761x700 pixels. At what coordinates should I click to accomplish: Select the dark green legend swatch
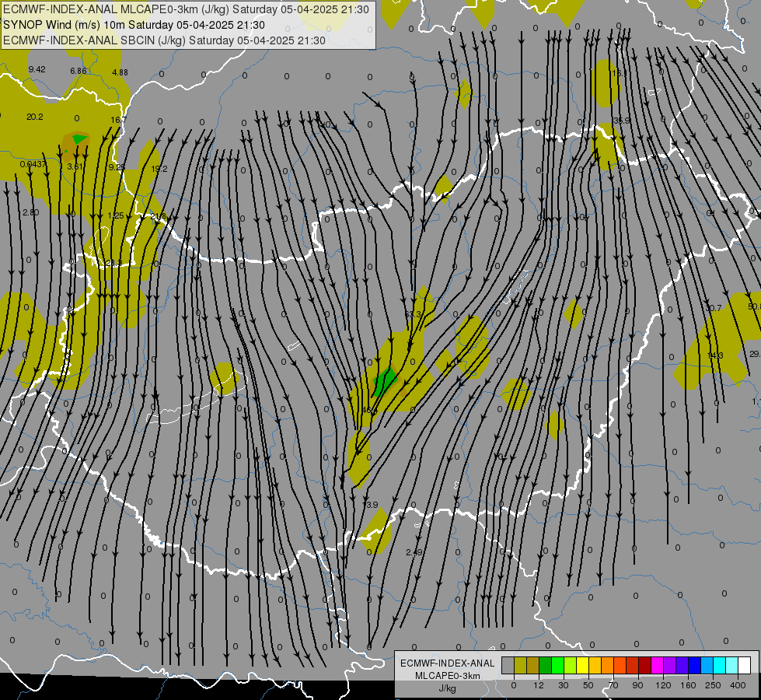pos(546,665)
